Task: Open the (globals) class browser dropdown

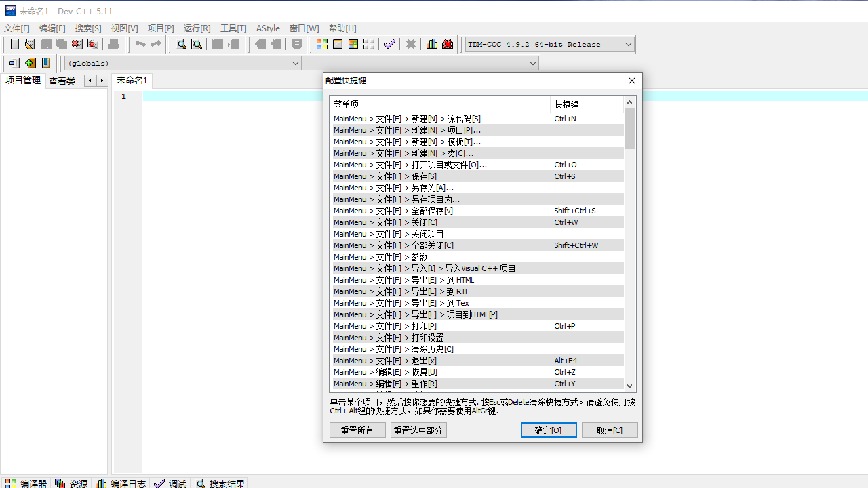Action: [182, 63]
